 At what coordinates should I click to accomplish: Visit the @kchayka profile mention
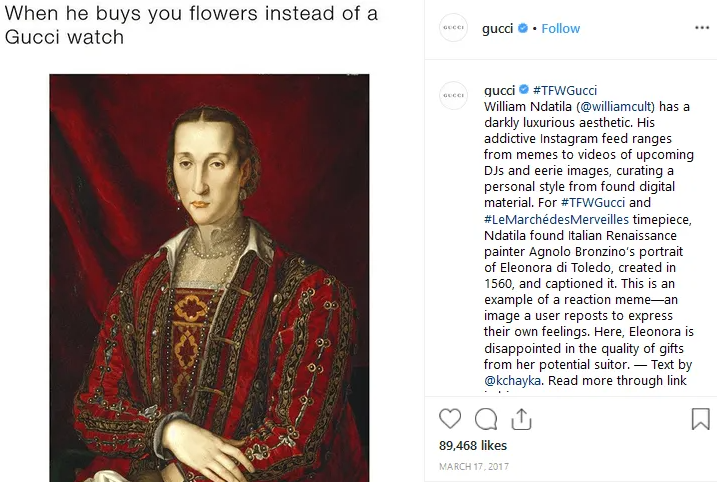click(x=515, y=381)
